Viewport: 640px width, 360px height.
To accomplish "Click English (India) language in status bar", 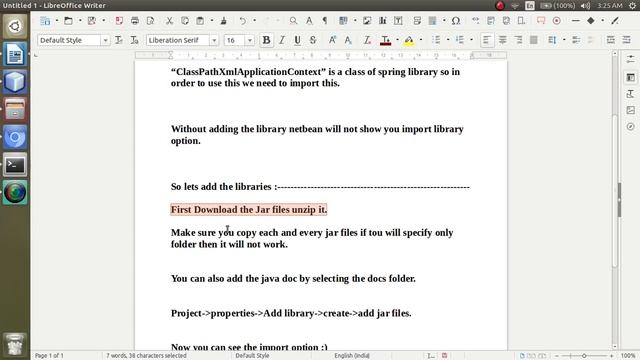I will click(x=352, y=356).
